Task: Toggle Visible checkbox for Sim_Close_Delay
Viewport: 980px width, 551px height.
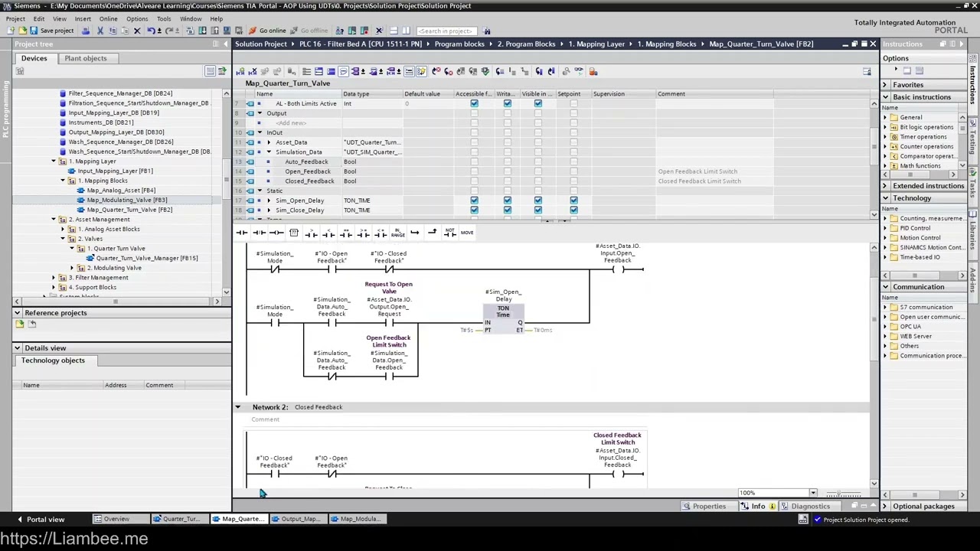Action: pos(537,210)
